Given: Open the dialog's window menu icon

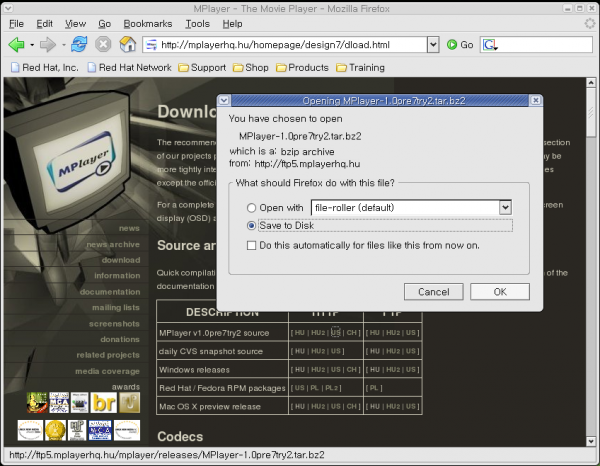Looking at the screenshot, I should pyautogui.click(x=224, y=100).
